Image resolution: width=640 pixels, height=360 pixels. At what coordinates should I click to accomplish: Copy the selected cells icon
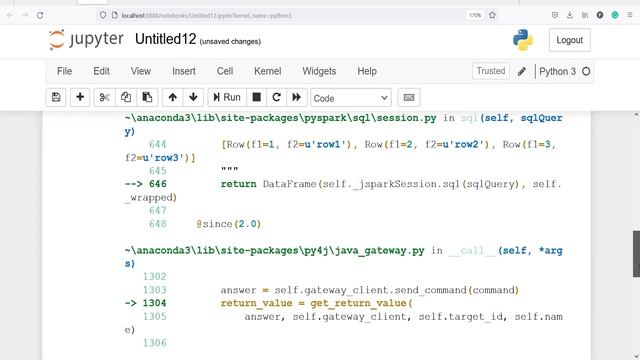126,98
